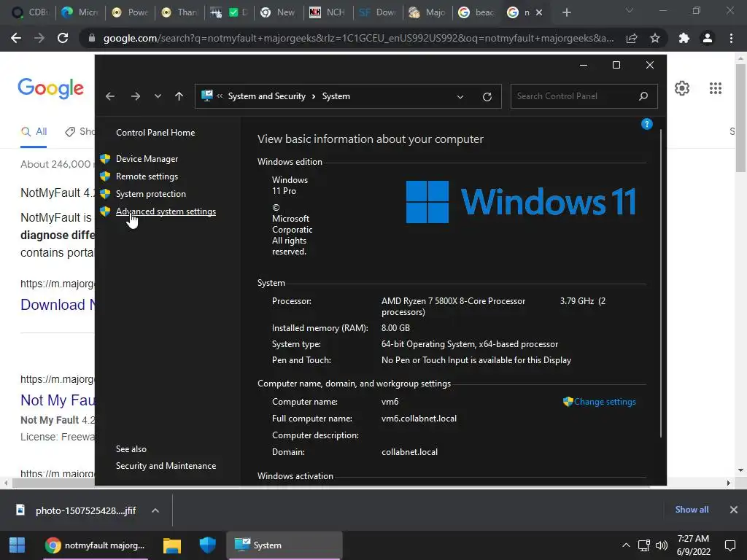This screenshot has height=560, width=747.
Task: Click the Chrome page vertical scrollbar thumb
Action: tap(740, 117)
